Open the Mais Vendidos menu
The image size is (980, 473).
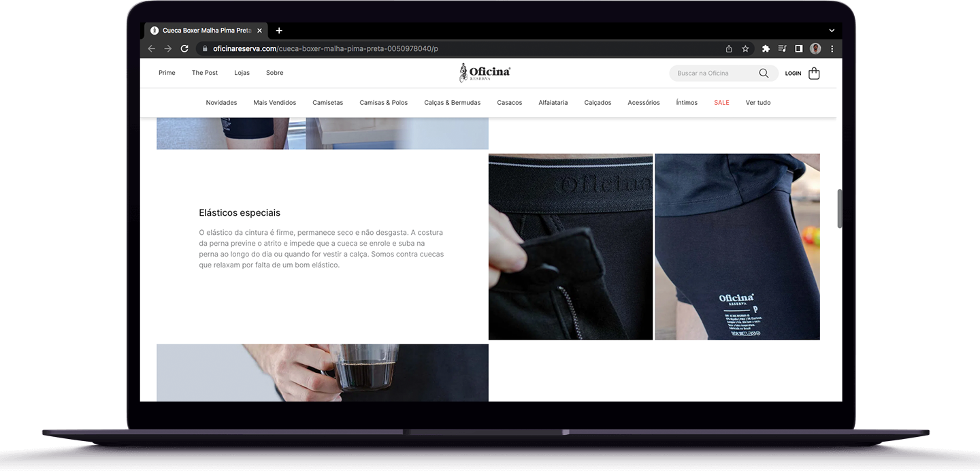coord(275,103)
